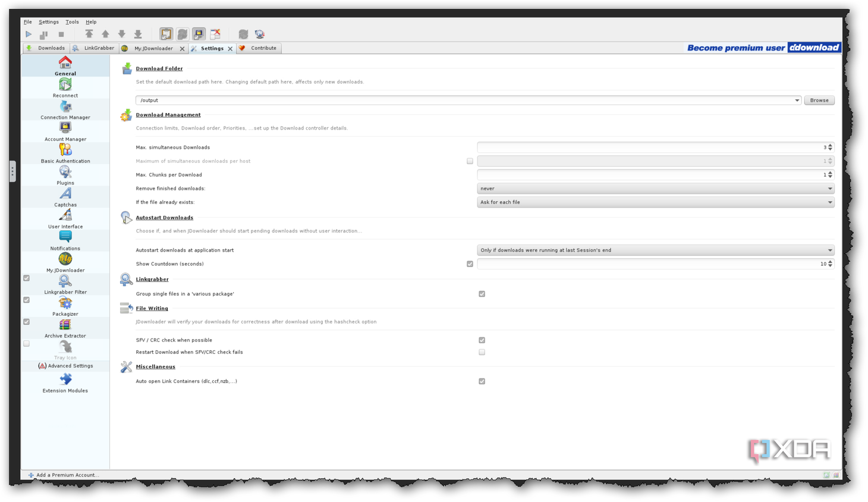Screen dimensions: 868x502
Task: Open Autostart downloads at application start dropdown
Action: click(x=655, y=250)
